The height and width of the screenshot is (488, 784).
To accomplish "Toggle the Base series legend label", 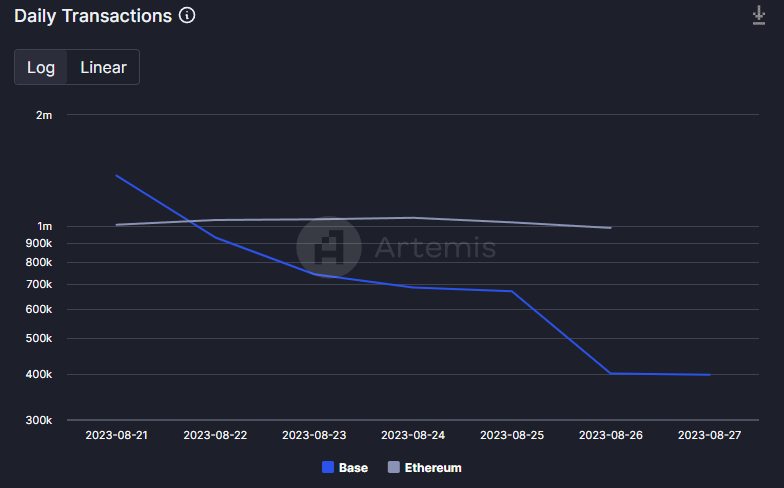I will (x=353, y=467).
